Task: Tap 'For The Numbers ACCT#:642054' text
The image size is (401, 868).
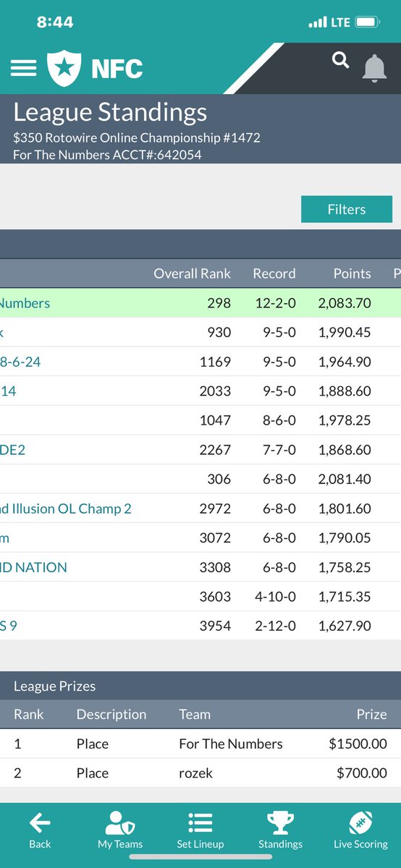Action: 107,154
